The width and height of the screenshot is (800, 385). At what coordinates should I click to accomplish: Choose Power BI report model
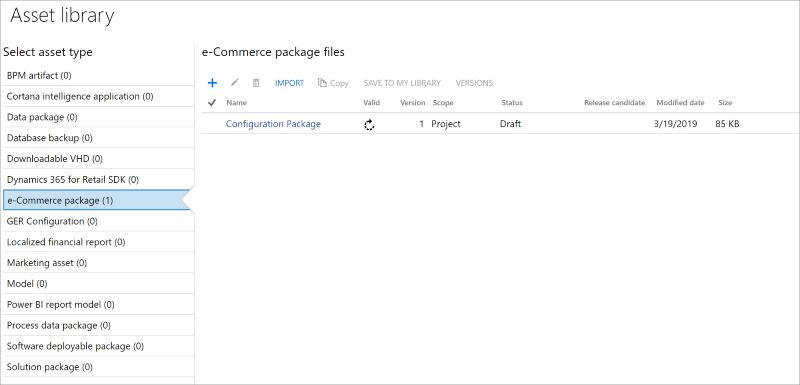[97, 304]
